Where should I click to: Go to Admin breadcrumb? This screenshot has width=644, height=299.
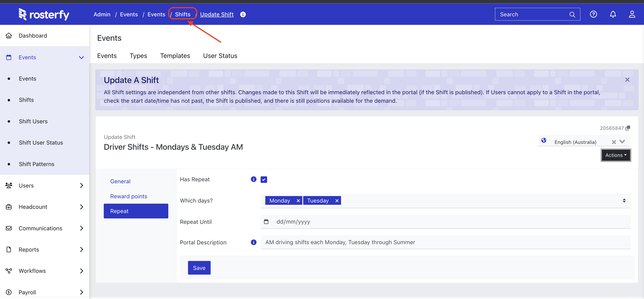tap(102, 15)
